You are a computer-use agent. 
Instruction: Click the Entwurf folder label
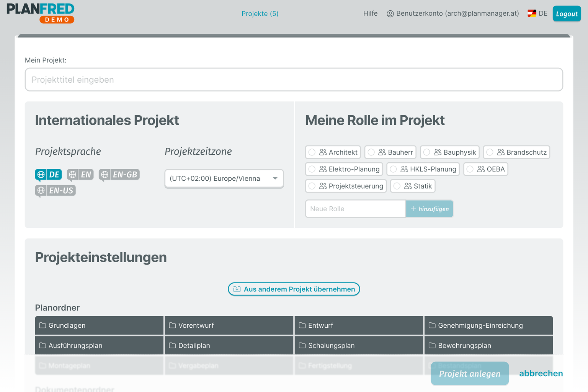(x=321, y=325)
